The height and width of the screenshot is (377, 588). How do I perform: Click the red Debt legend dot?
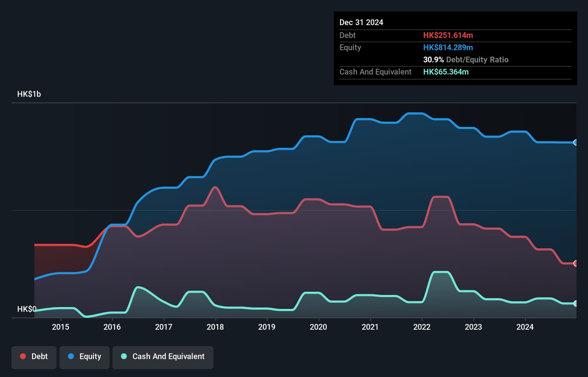(23, 356)
